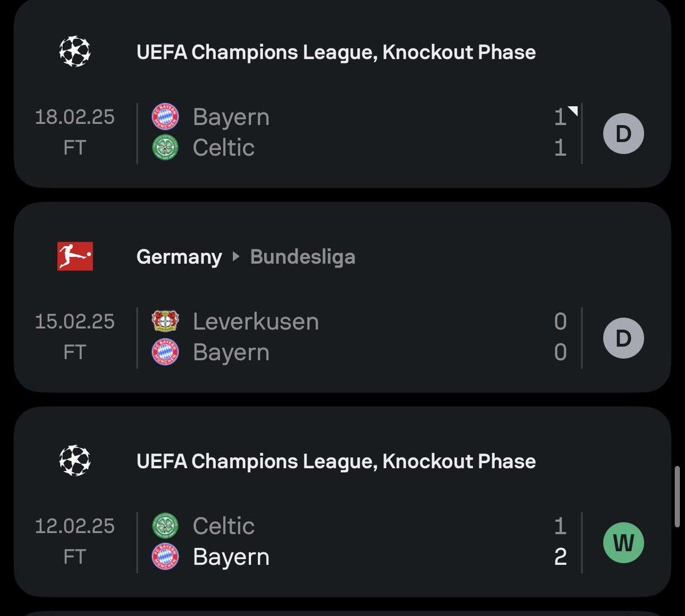Click the arrow between Germany and Bundesliga
This screenshot has height=616, width=685.
(236, 257)
